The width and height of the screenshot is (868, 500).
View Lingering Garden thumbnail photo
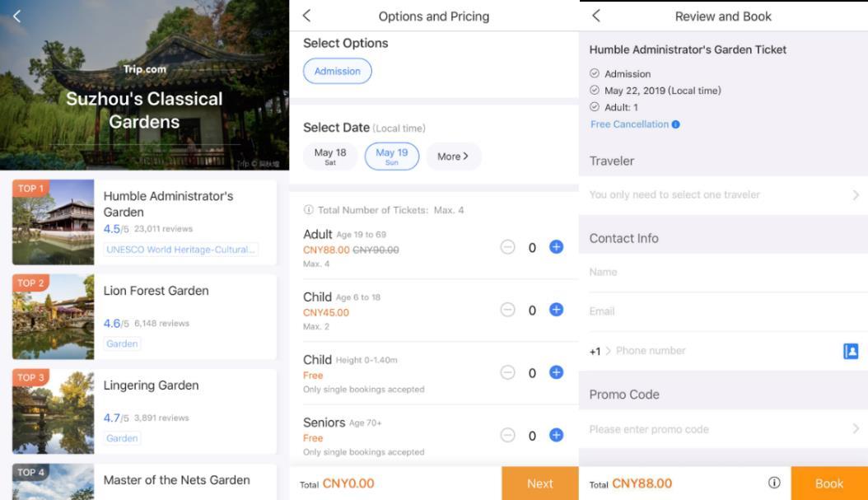coord(54,411)
